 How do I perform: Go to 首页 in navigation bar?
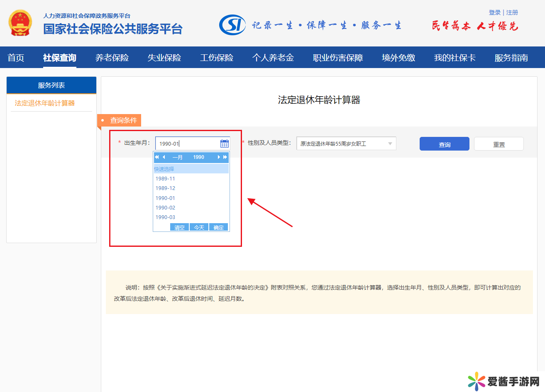pos(16,58)
